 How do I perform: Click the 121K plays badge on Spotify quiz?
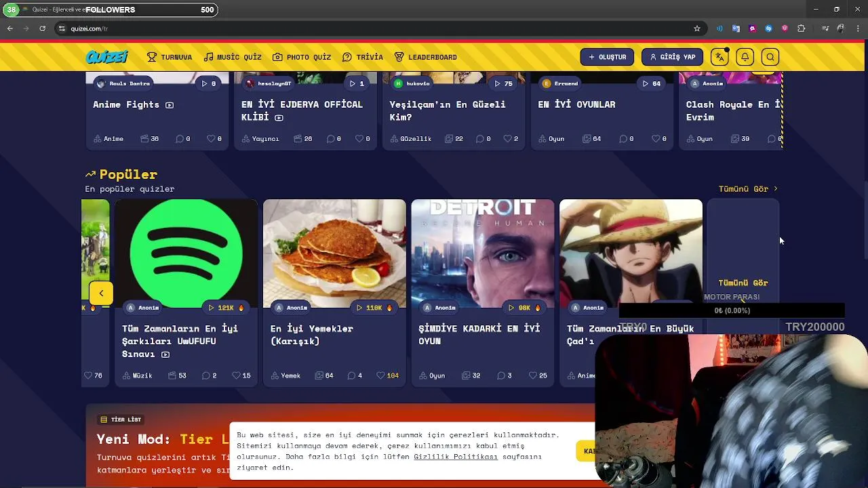(x=225, y=308)
